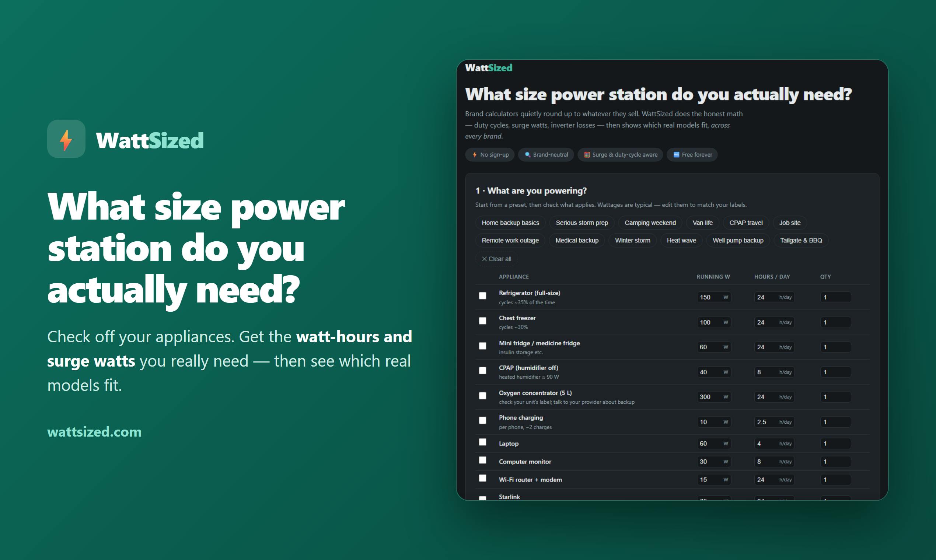Edit the Refrigerator quantity field
Image resolution: width=936 pixels, height=560 pixels.
tap(836, 297)
